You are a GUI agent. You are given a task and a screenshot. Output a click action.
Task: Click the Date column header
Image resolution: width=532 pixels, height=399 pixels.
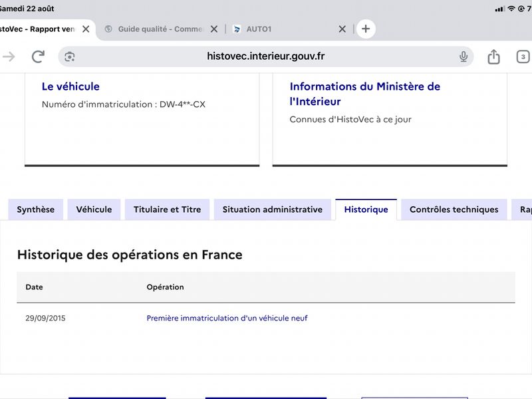tap(35, 287)
